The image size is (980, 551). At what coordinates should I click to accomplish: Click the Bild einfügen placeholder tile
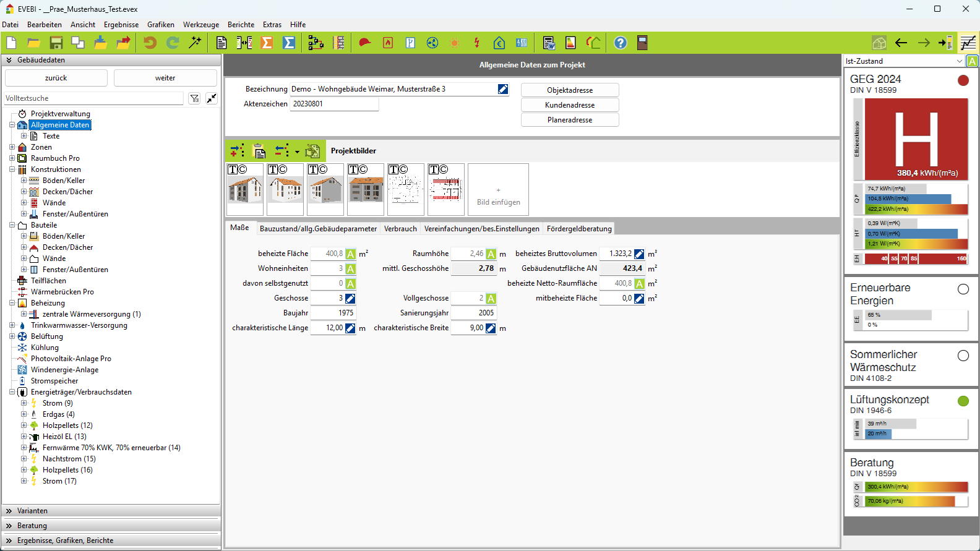[x=498, y=190]
